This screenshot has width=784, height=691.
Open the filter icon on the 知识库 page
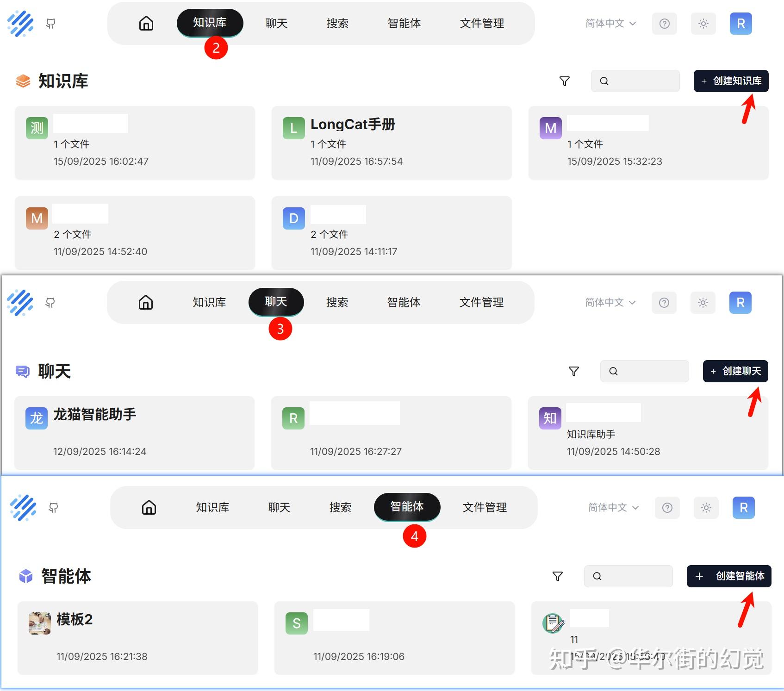564,81
